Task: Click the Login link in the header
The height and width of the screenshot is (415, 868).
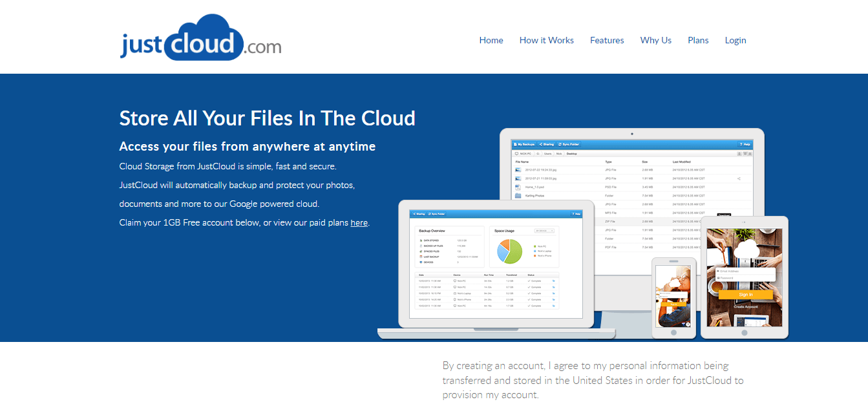Action: point(736,40)
